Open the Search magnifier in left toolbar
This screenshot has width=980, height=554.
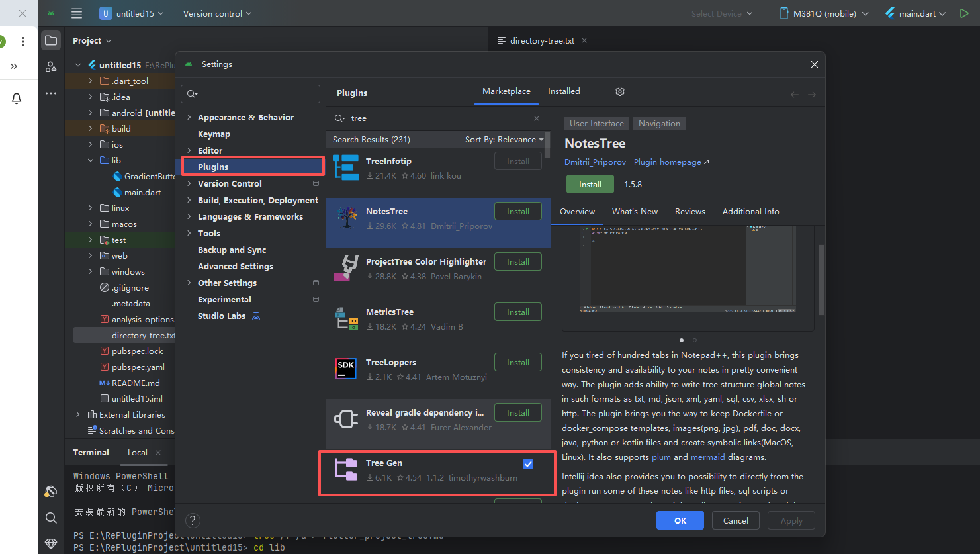51,518
